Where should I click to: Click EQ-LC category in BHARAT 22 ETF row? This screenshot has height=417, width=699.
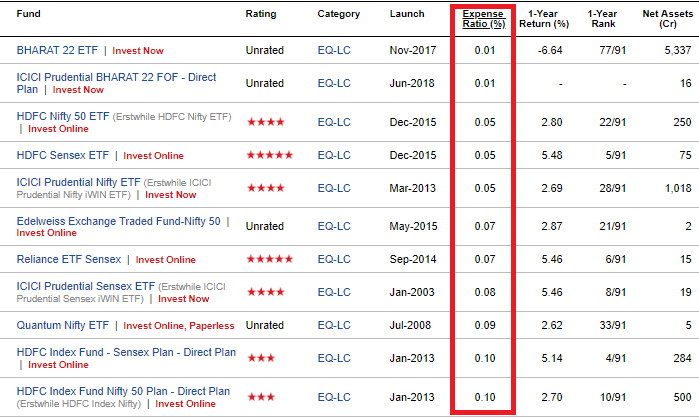pos(334,50)
